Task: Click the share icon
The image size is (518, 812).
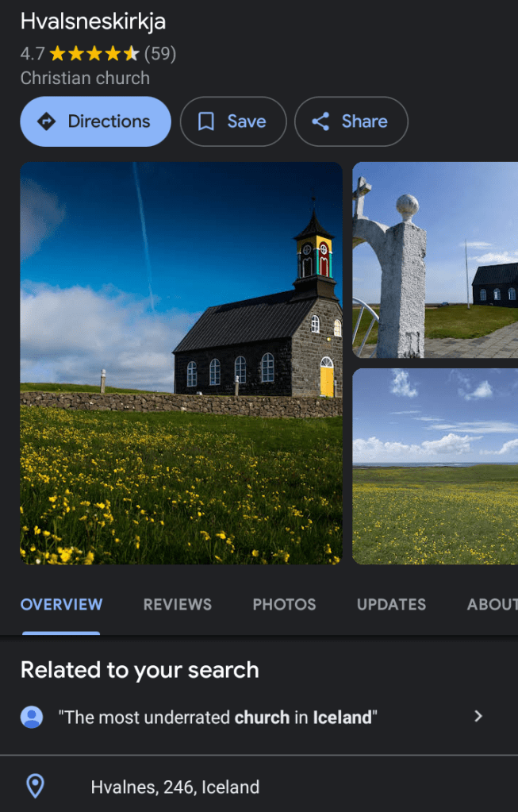Action: coord(320,121)
